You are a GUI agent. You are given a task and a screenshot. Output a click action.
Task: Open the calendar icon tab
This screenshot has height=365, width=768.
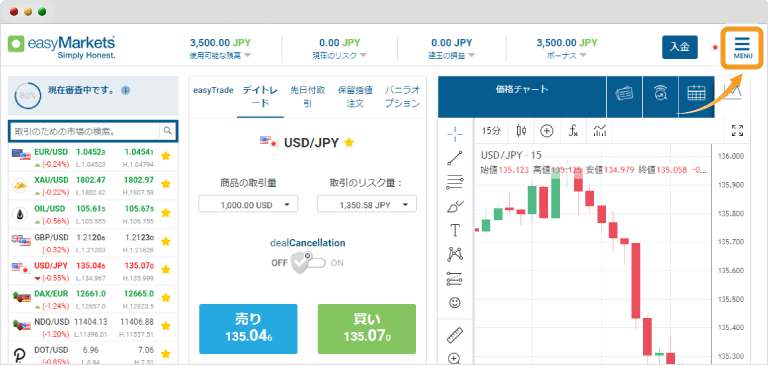(696, 92)
